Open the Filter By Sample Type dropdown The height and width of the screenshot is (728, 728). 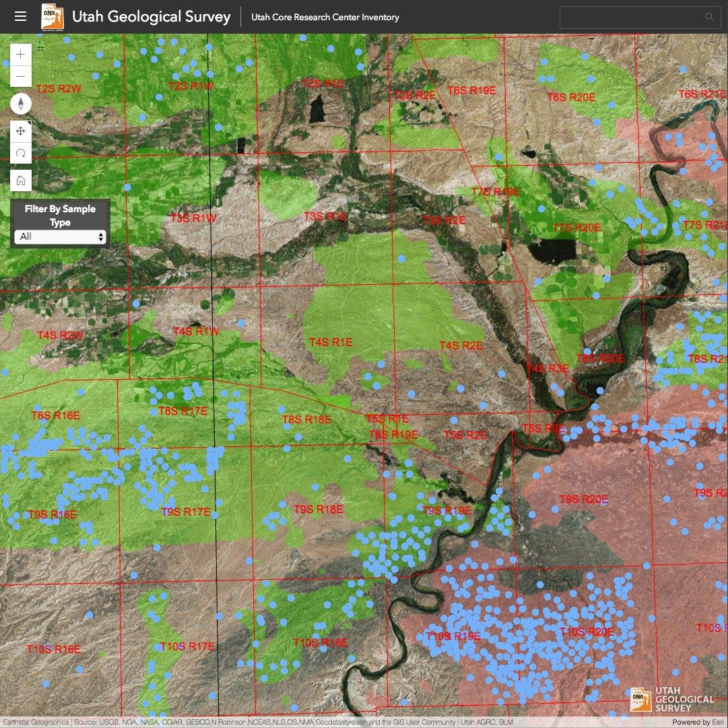coord(100,237)
